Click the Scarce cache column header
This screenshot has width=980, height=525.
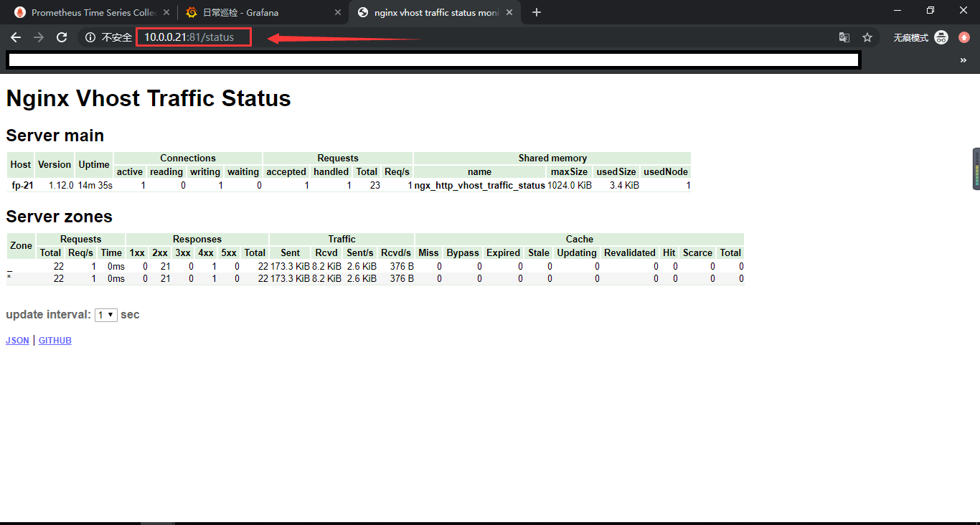click(697, 252)
